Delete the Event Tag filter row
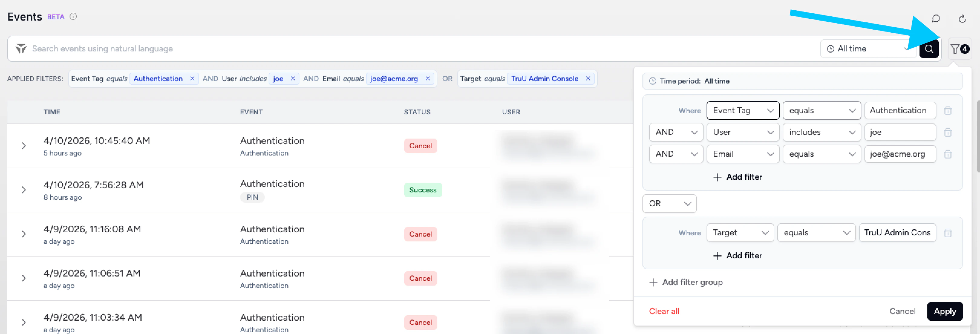Screen dimensions: 980x334 (x=948, y=111)
